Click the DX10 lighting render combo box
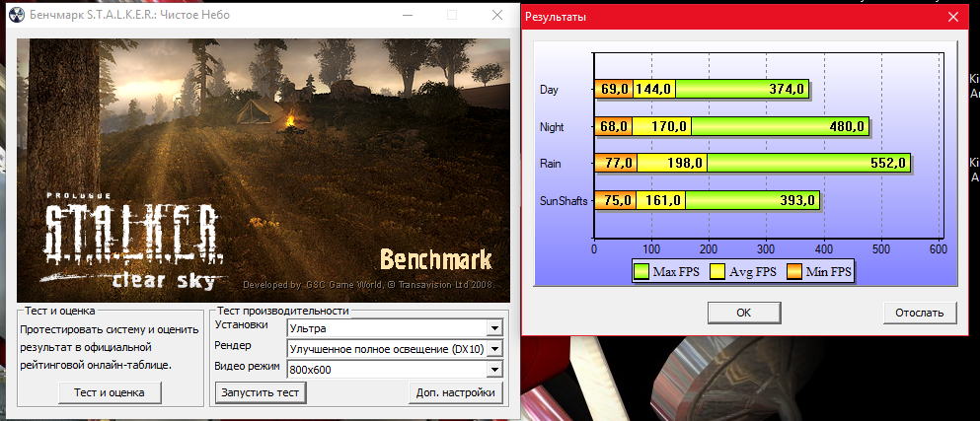 click(x=394, y=349)
